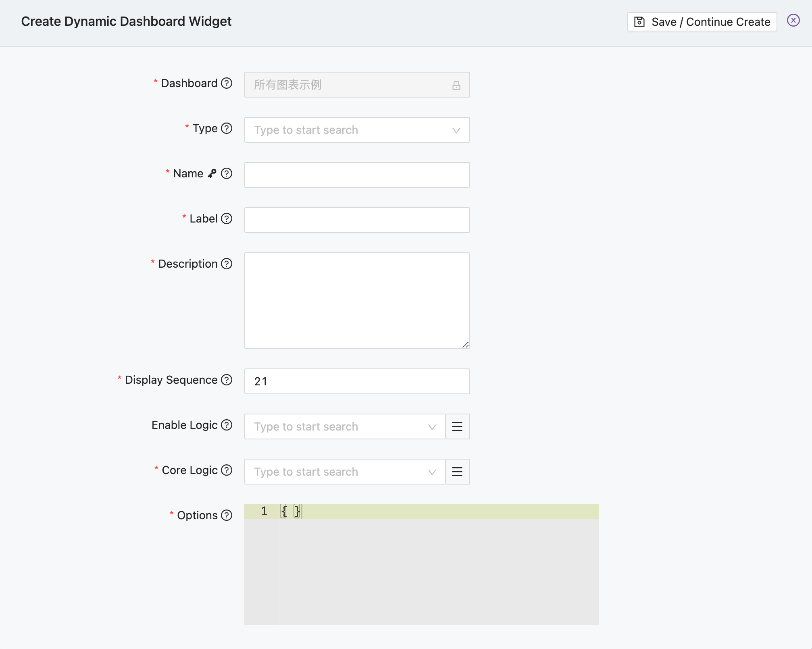
Task: Click the Display Sequence number input
Action: click(358, 381)
